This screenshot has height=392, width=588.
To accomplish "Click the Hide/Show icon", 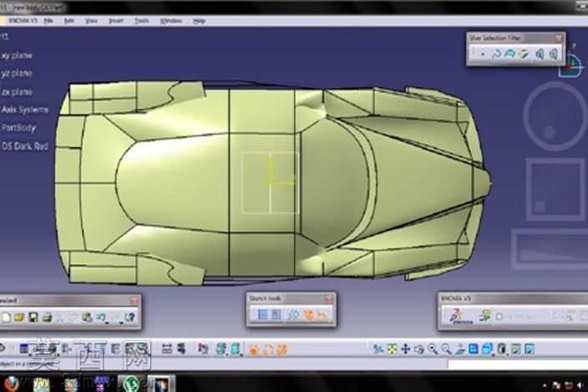I will click(x=516, y=349).
